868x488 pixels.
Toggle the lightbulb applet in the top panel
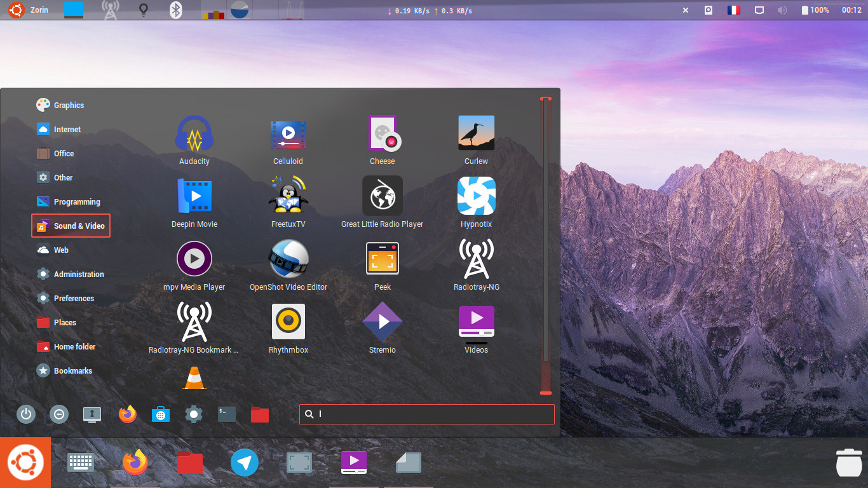click(144, 10)
